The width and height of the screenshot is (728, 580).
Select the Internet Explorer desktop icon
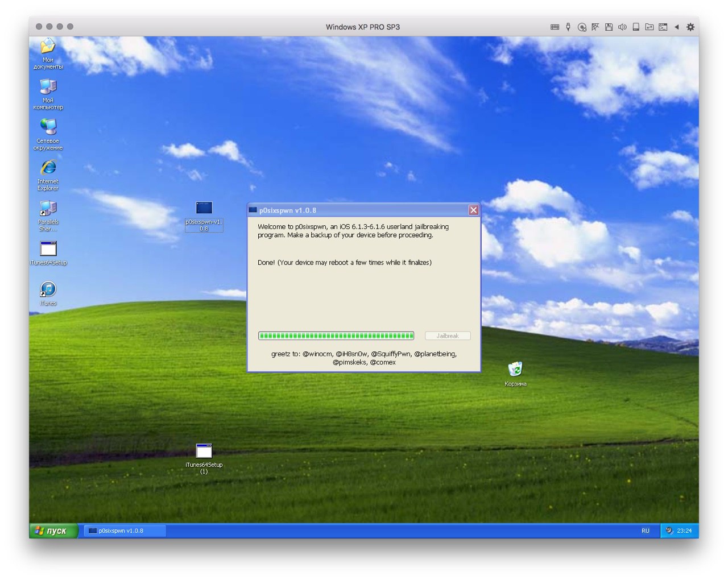(48, 175)
